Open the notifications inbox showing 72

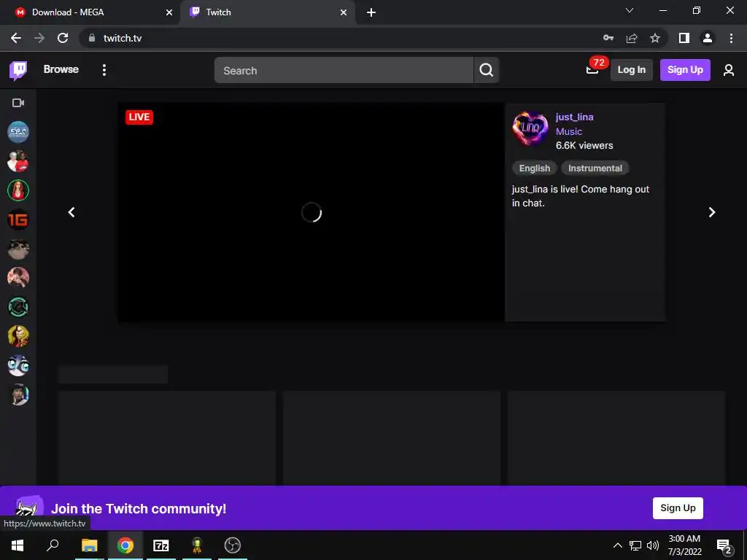[592, 70]
